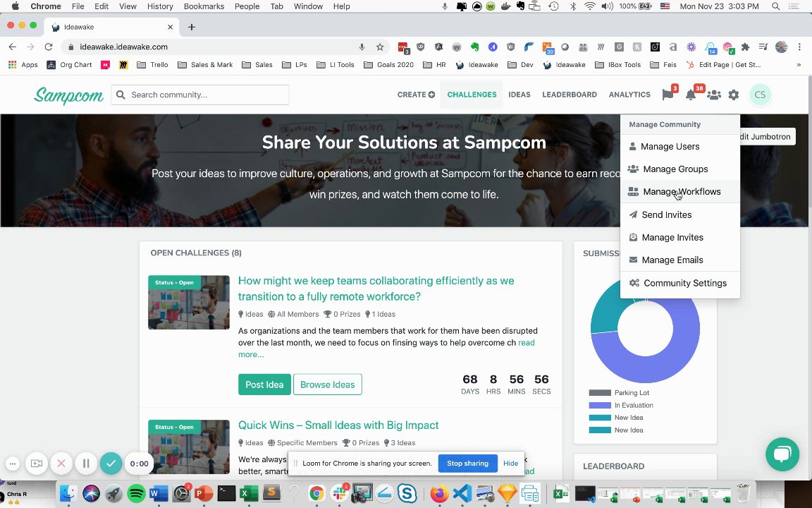Choose Send Invites menu entry
Image resolution: width=812 pixels, height=508 pixels.
point(680,214)
